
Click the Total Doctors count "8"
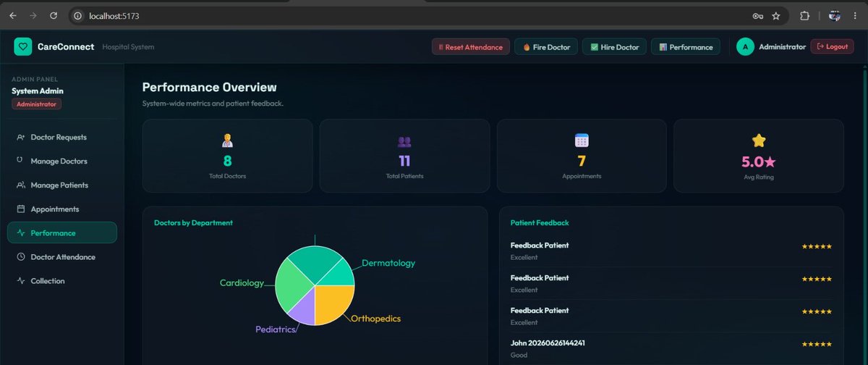(228, 161)
